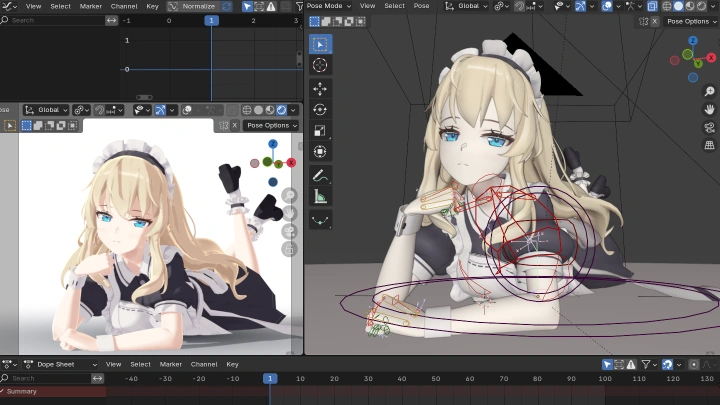Click the Dope Sheet channel search field

coord(48,379)
